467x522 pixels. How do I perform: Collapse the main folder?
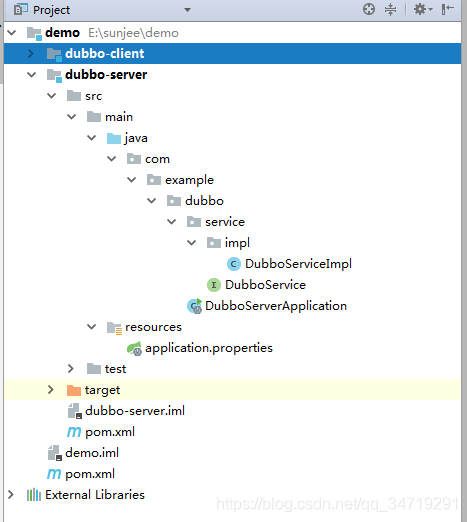(72, 117)
